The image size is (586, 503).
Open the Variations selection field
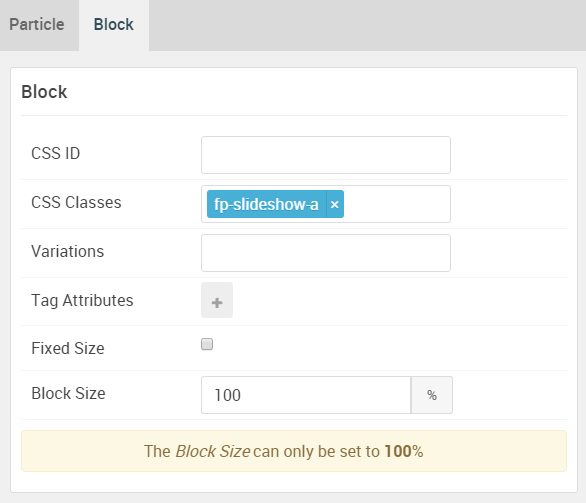click(x=326, y=253)
